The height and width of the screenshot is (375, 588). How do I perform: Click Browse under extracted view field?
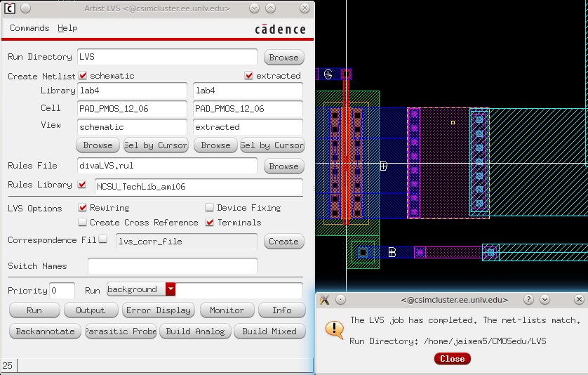point(215,145)
